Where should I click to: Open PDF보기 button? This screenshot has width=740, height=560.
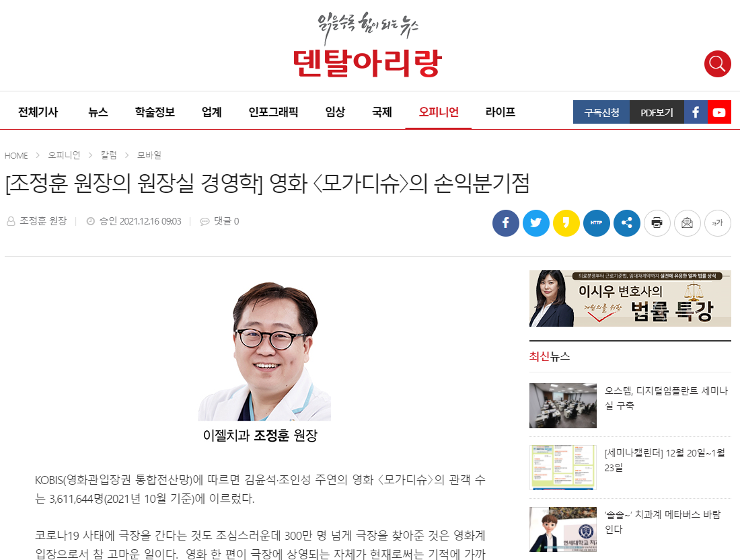(657, 112)
